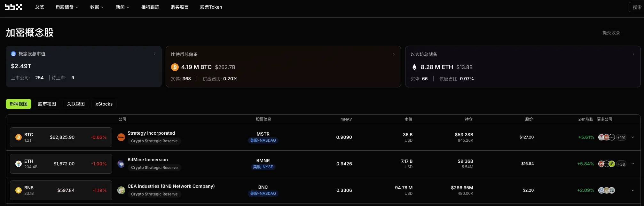
Task: Open 比特币总储备 card arrow
Action: click(394, 54)
